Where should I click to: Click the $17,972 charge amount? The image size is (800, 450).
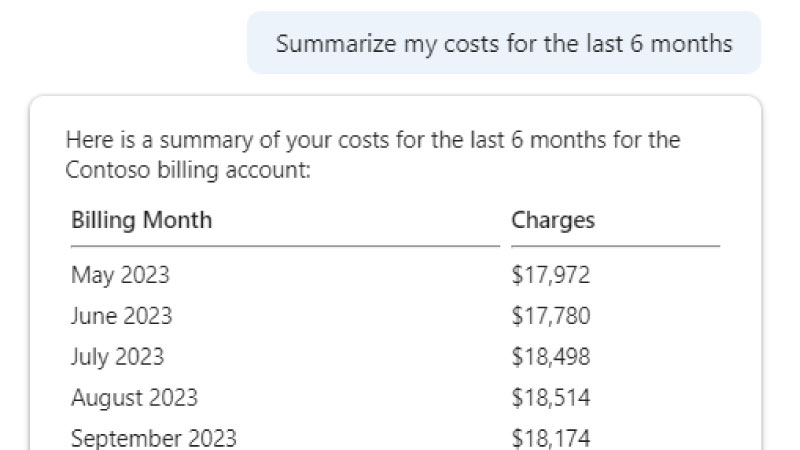pos(551,275)
